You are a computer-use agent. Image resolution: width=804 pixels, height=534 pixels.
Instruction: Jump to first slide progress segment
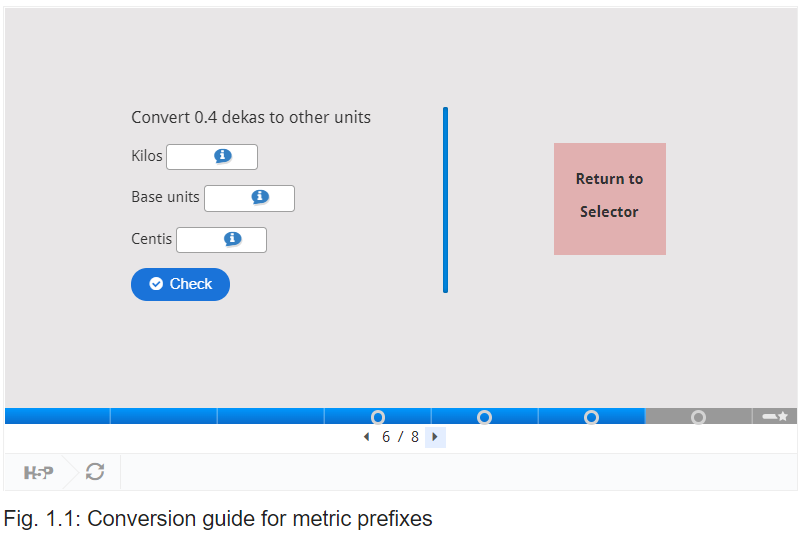click(57, 416)
